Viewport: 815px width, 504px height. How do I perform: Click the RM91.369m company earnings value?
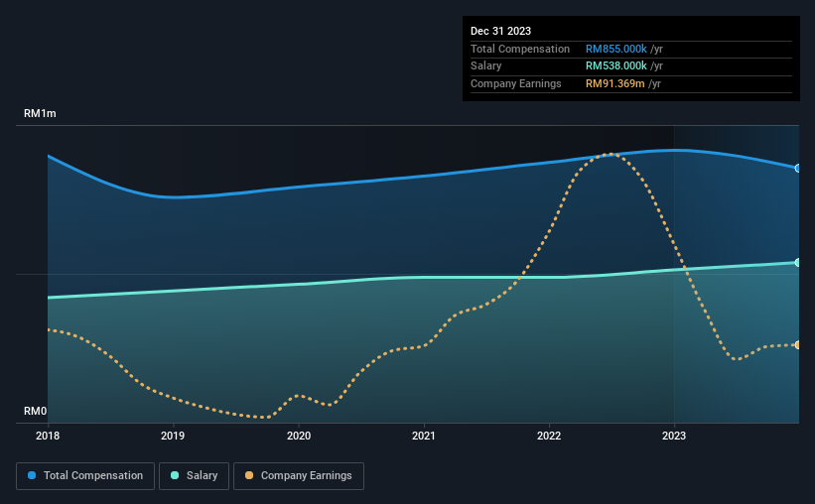point(614,83)
